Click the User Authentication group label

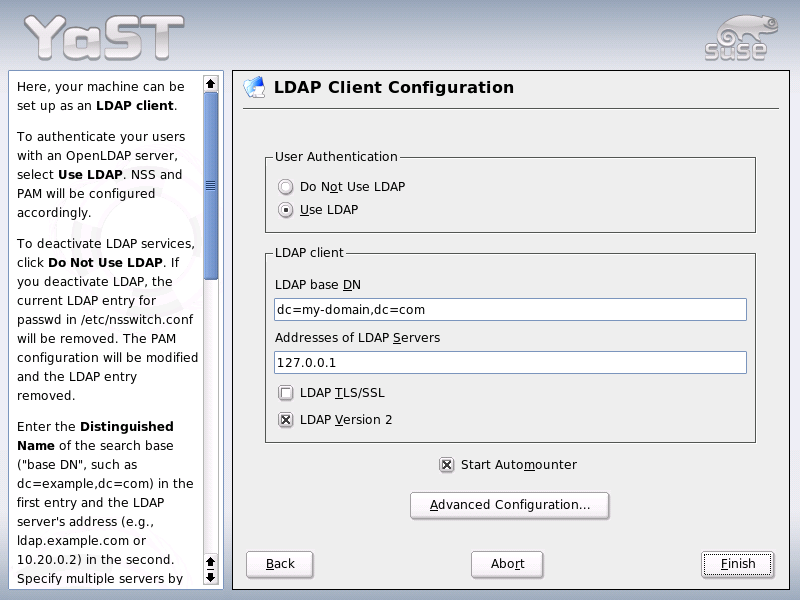point(336,157)
